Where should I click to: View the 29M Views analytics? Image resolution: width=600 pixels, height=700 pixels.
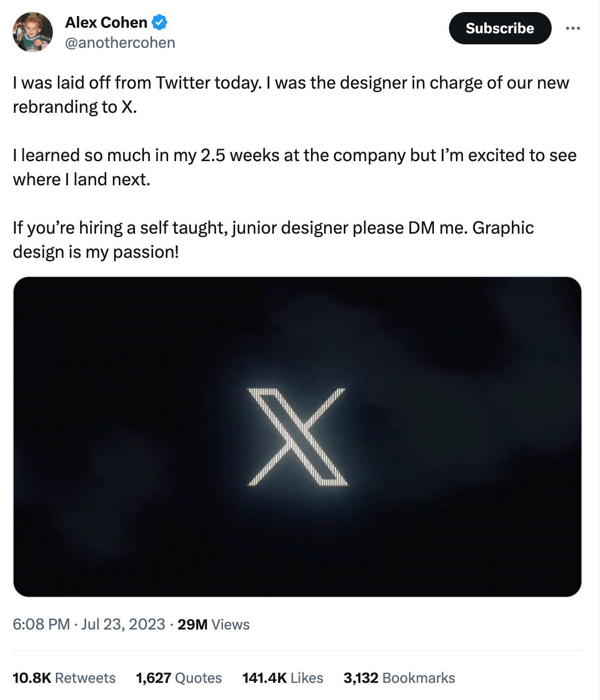point(213,624)
